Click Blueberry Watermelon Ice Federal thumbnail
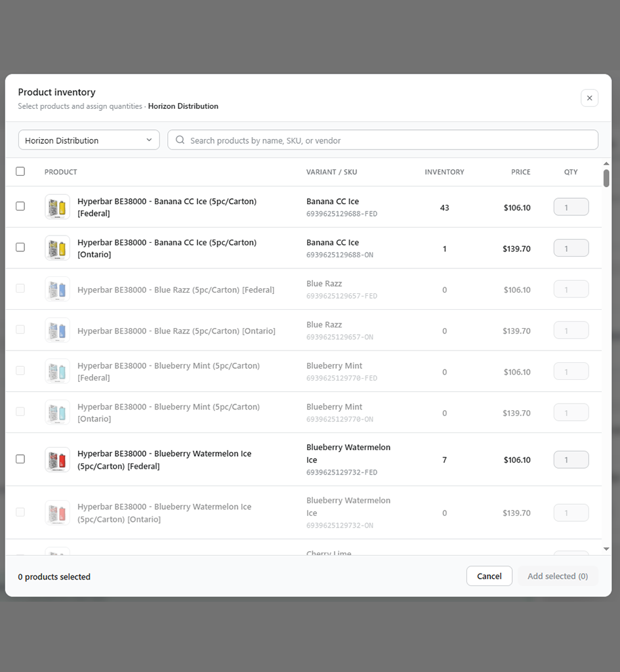 click(x=58, y=460)
